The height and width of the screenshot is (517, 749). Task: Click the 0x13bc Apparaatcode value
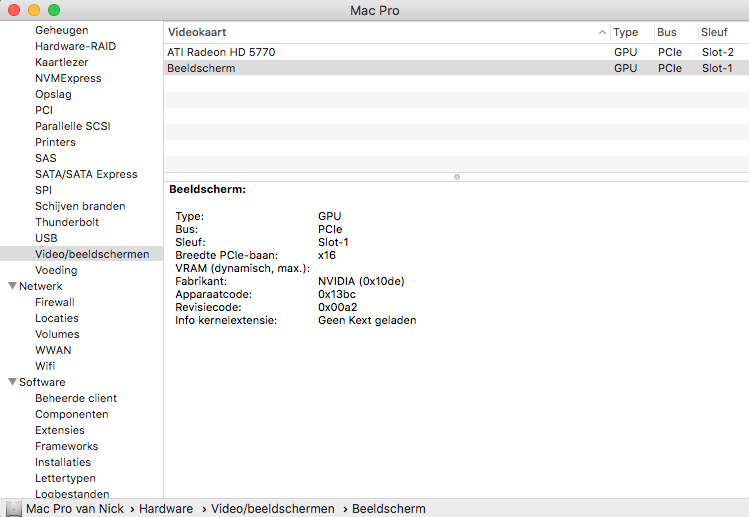pyautogui.click(x=337, y=294)
